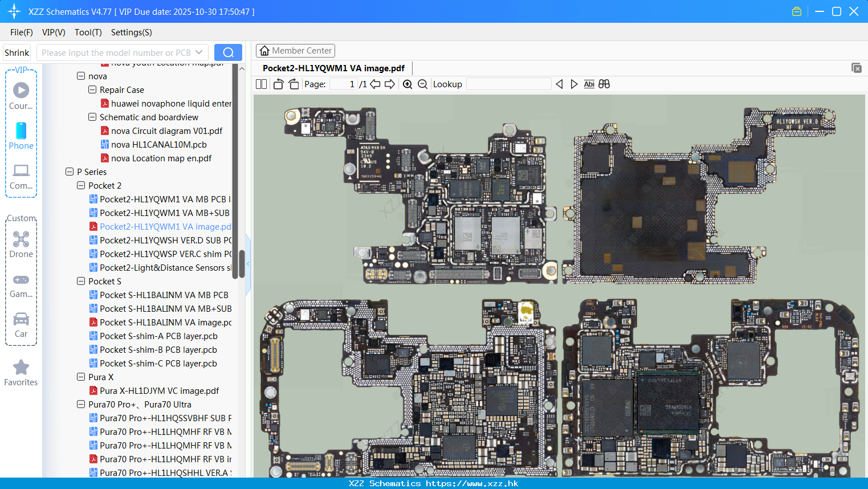Collapse the Pocket S node
This screenshot has height=489, width=868.
coord(81,281)
